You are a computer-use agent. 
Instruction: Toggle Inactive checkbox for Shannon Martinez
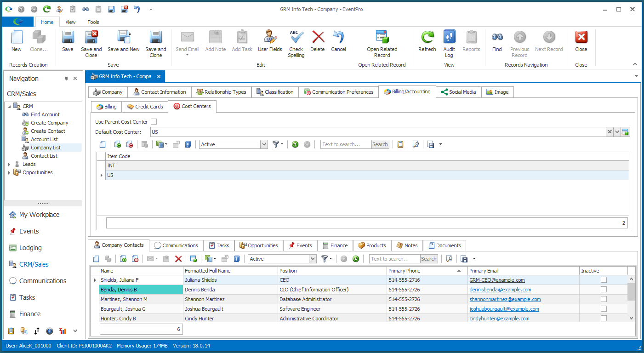tap(604, 299)
